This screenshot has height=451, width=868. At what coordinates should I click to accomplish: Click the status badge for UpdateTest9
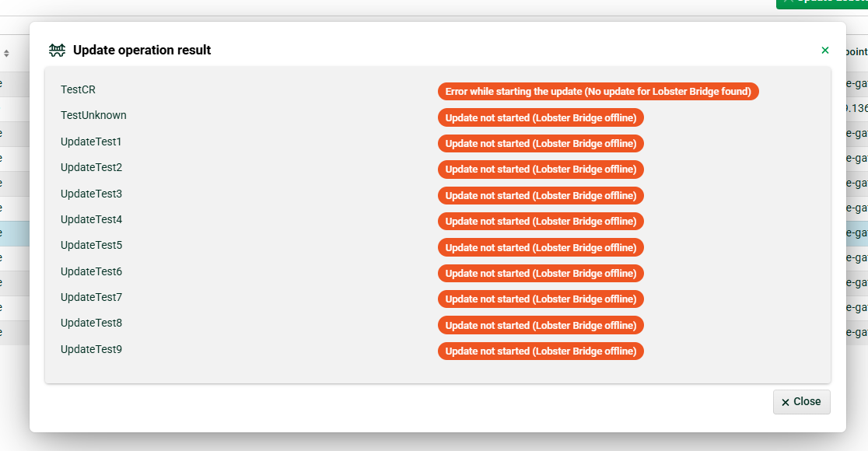click(x=541, y=351)
